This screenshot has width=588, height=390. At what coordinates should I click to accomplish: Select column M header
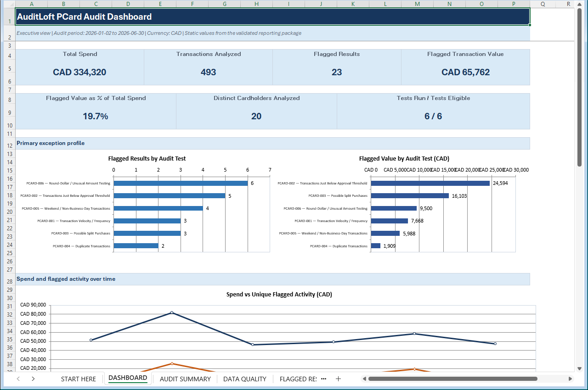click(417, 4)
